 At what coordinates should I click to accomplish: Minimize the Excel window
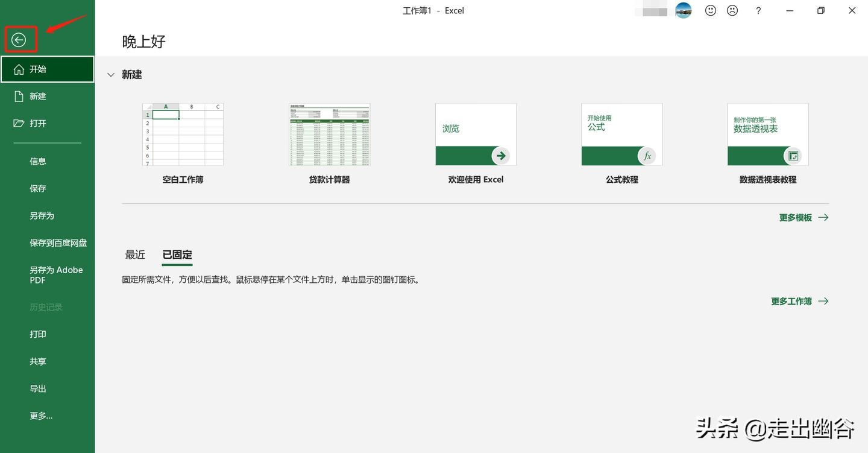790,10
